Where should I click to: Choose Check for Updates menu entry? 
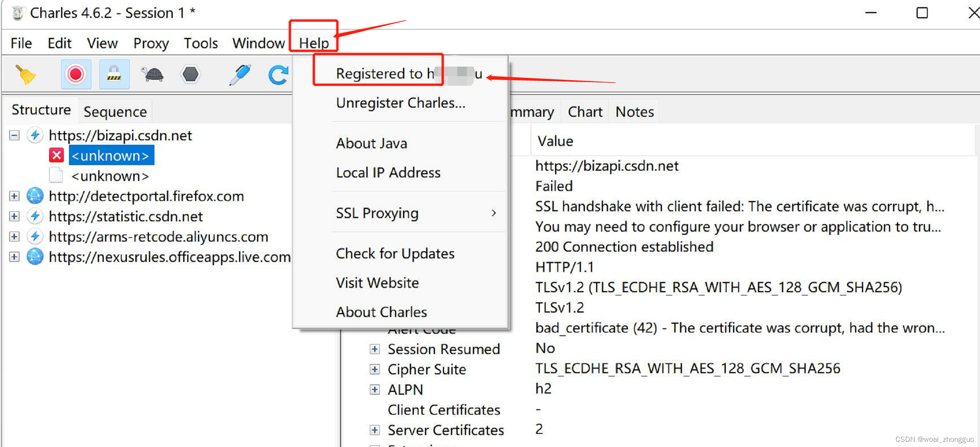395,254
